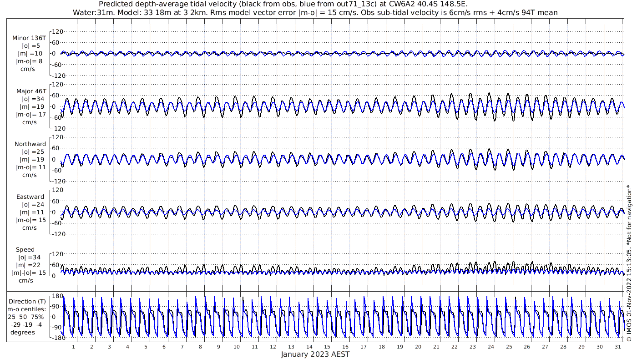The width and height of the screenshot is (637, 364).
Task: Click the day 29 label on the date axis
Action: (x=581, y=346)
